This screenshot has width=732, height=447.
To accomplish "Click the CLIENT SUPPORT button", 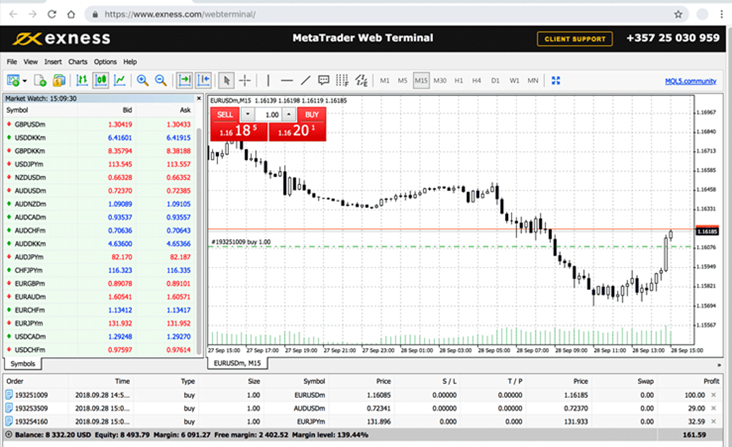I will (575, 39).
